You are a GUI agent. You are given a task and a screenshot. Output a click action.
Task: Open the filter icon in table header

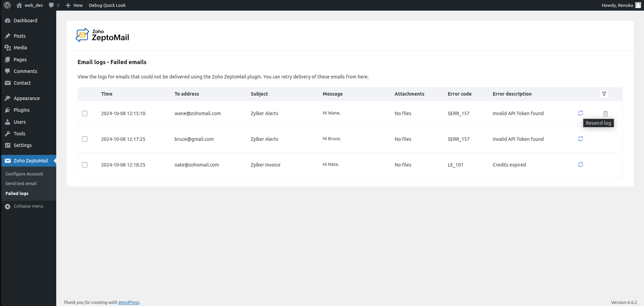tap(604, 94)
